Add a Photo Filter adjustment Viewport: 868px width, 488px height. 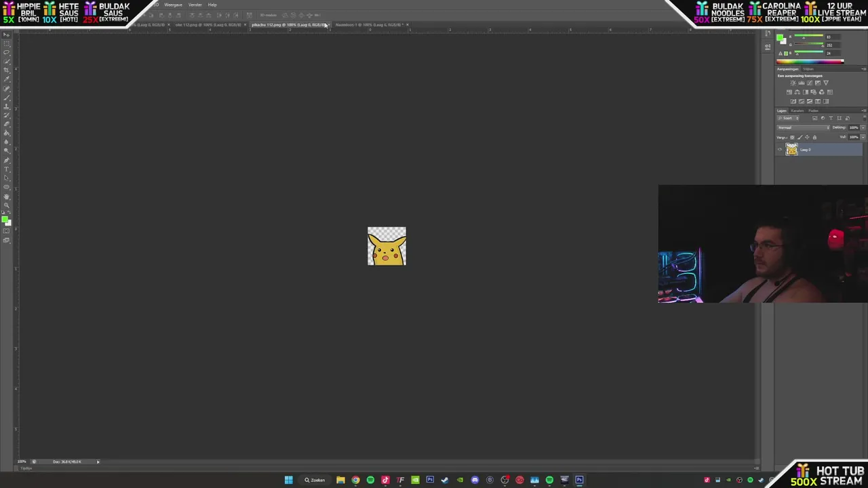pyautogui.click(x=813, y=92)
